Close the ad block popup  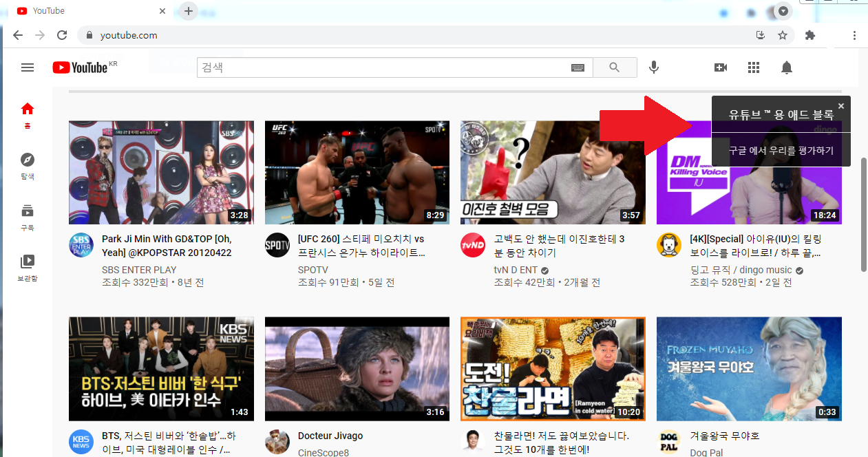pos(841,106)
